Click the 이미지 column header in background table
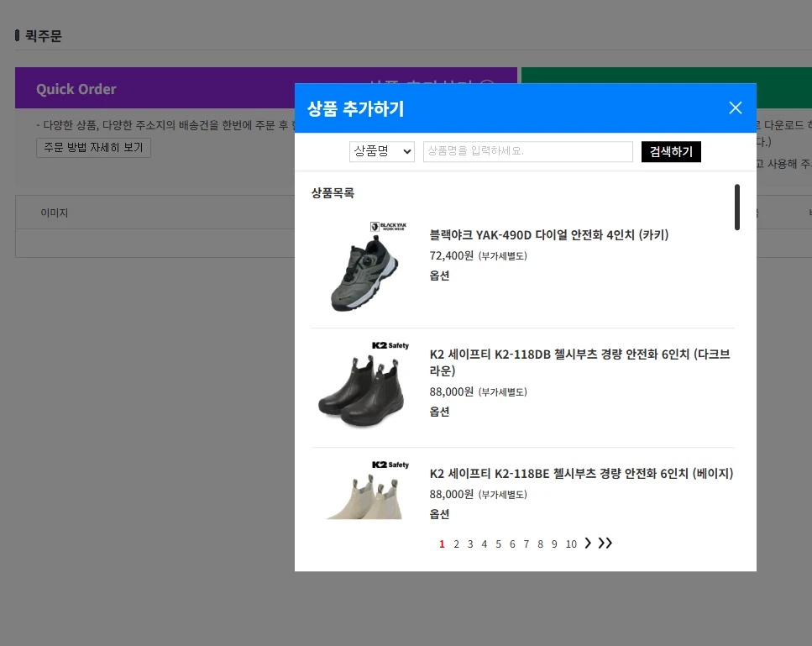812x646 pixels. point(55,213)
